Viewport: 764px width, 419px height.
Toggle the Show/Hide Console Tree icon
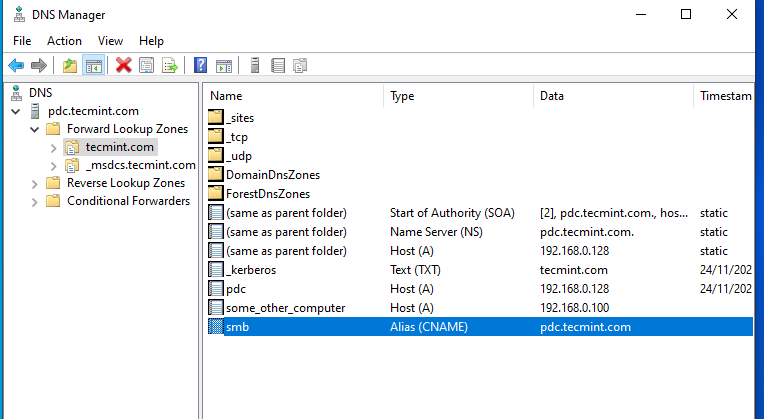[x=93, y=65]
